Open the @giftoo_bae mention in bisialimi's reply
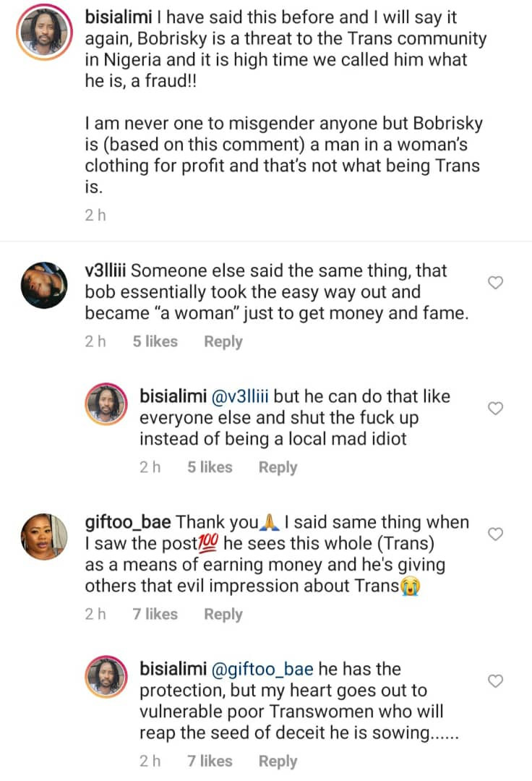Screen dimensions: 532x781 (256, 669)
